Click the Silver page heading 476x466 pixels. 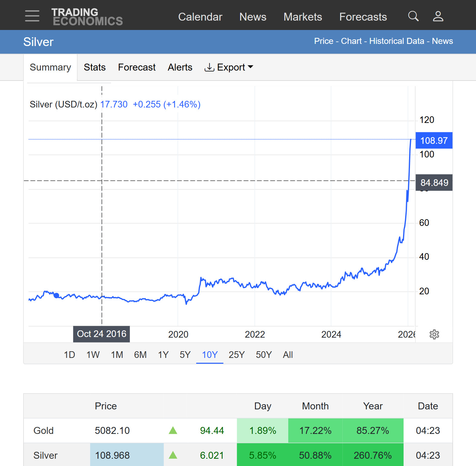[x=38, y=42]
